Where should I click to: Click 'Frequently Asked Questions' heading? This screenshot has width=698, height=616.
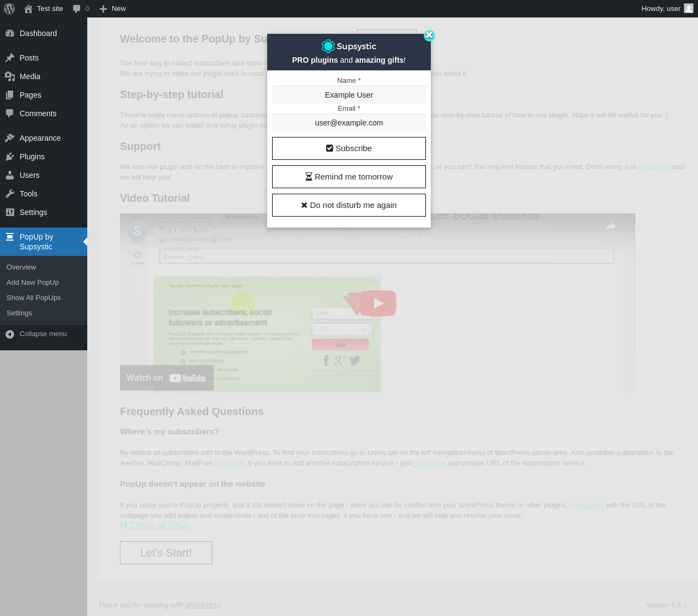pyautogui.click(x=192, y=412)
